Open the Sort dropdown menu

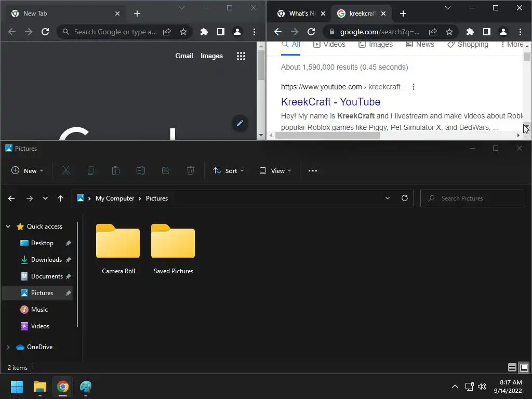229,170
